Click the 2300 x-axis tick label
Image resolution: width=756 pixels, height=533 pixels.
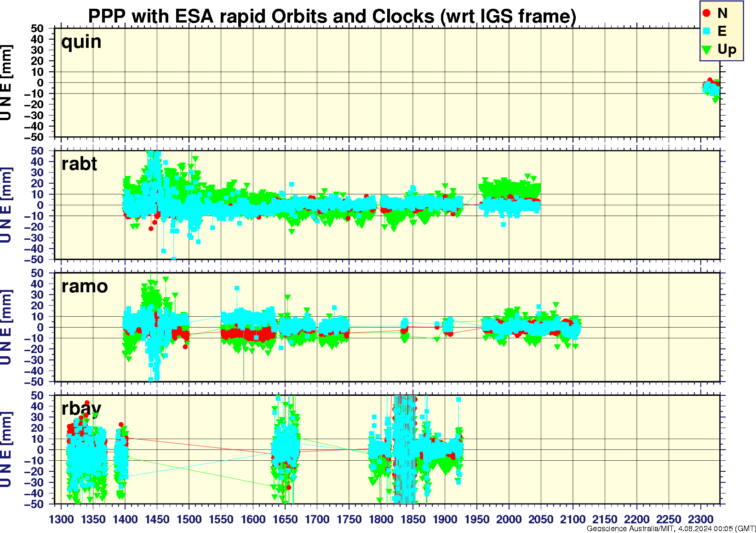click(700, 519)
